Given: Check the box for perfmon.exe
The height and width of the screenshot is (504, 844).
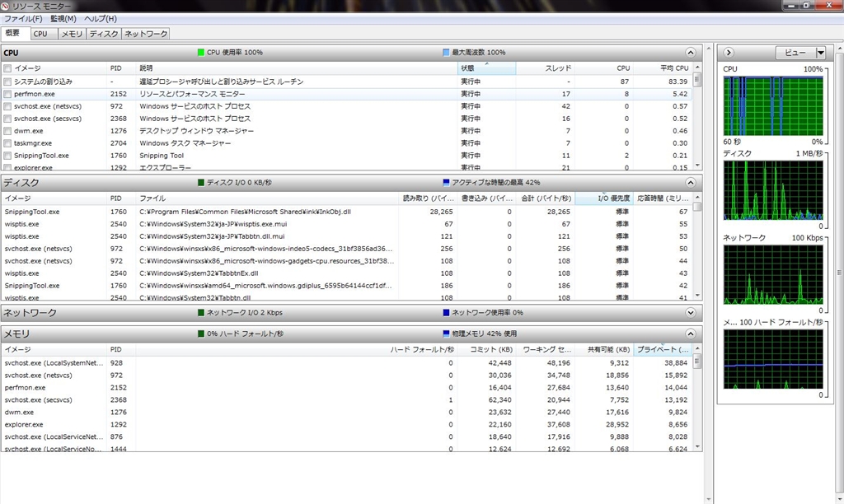Looking at the screenshot, I should [7, 94].
